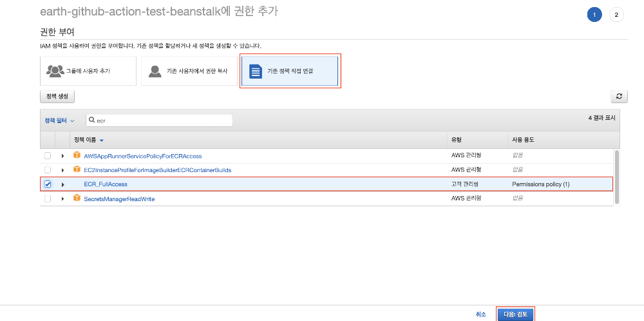The image size is (644, 321).
Task: Click the magnifier icon in policy search
Action: coord(92,121)
